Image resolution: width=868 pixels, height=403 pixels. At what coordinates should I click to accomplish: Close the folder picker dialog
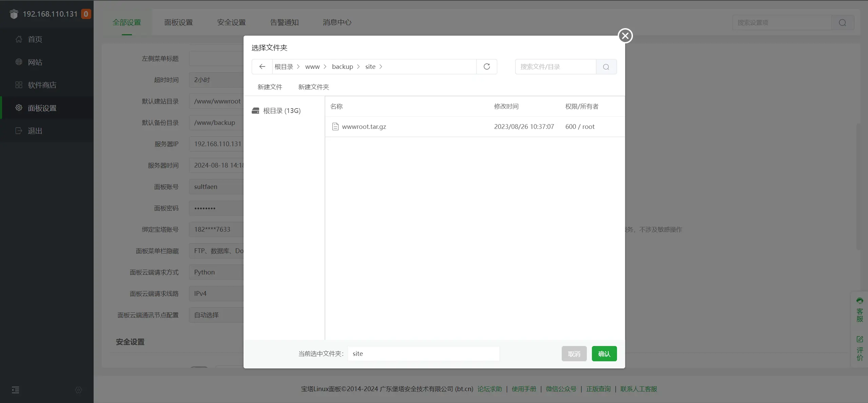625,36
